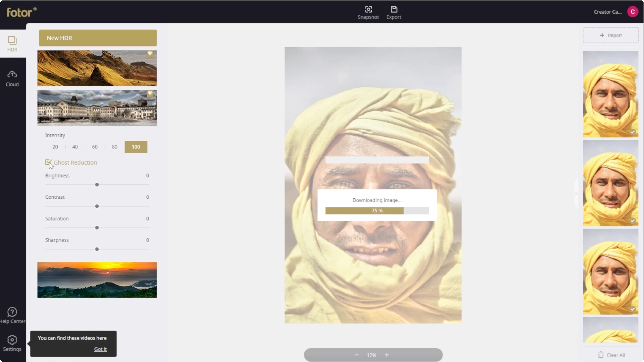Viewport: 644px width, 362px height.
Task: Select the grayscale city HDR preset
Action: coord(97,108)
